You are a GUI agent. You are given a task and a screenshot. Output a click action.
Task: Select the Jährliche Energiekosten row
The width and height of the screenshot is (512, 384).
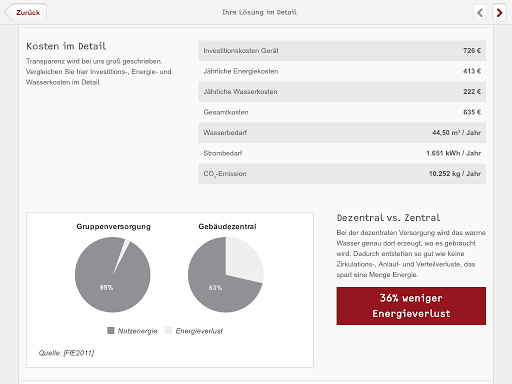[x=342, y=71]
